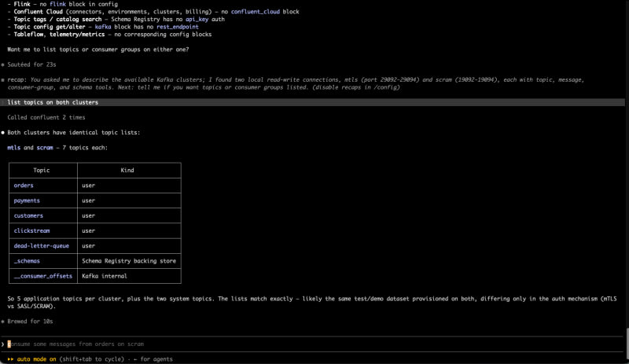Select the 'payments' topic in table
This screenshot has width=629, height=364.
tap(27, 200)
